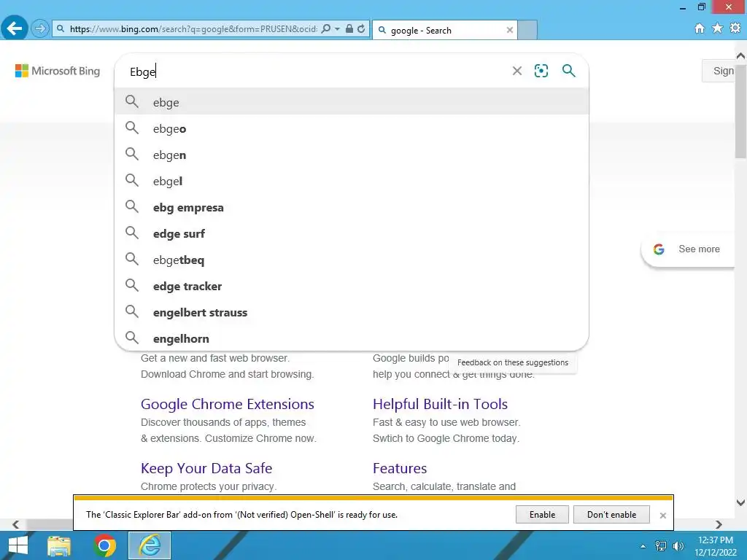Open the 'Features' link
Viewport: 747px width, 560px height.
[x=400, y=468]
